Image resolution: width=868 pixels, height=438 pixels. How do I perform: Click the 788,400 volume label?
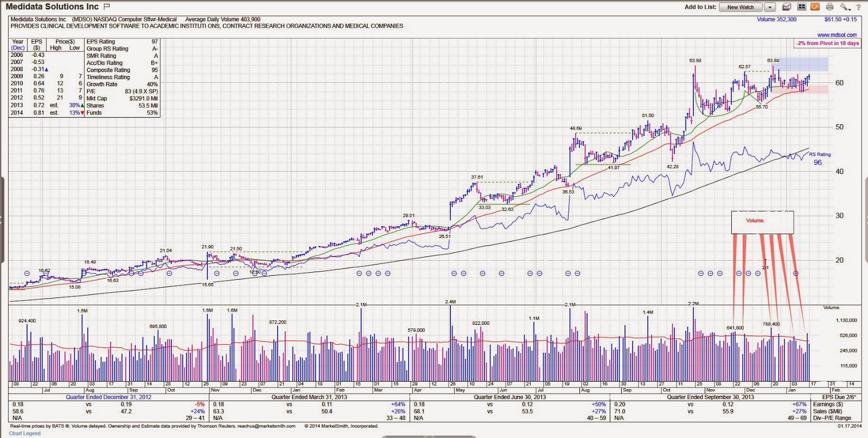pos(771,324)
